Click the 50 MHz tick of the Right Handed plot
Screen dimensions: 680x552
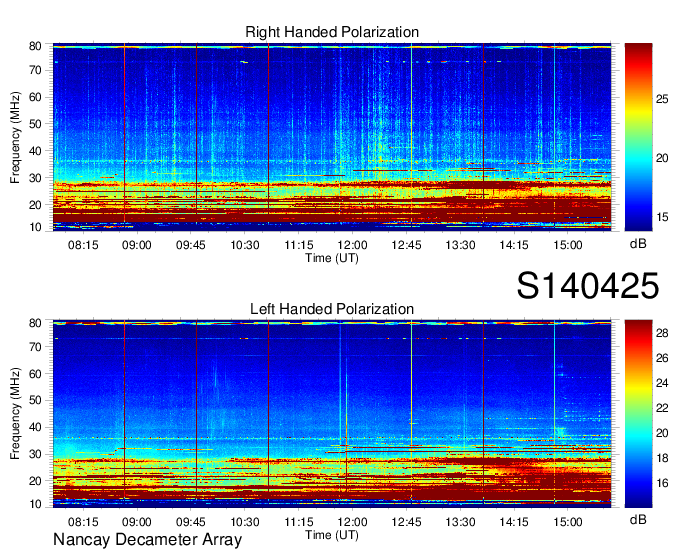tap(35, 124)
